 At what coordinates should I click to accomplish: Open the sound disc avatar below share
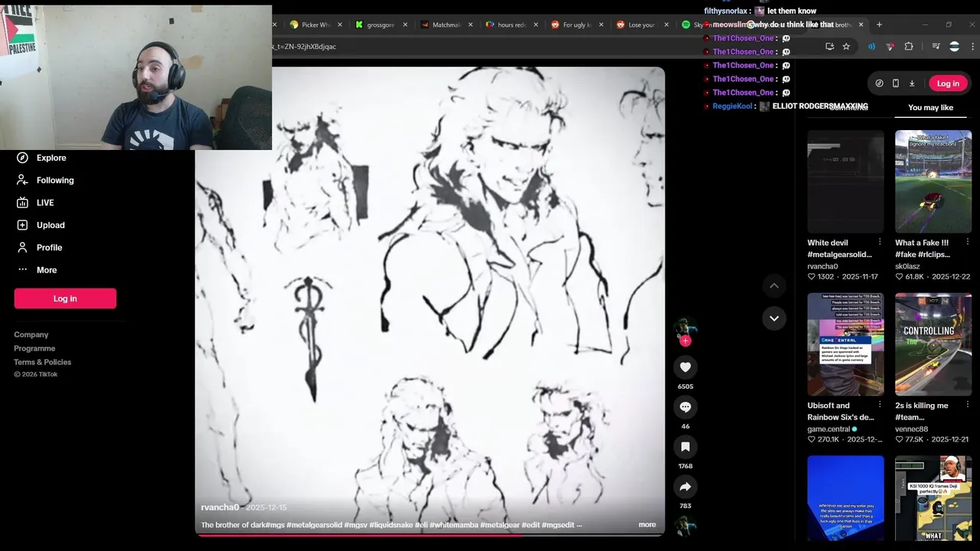[x=685, y=527]
